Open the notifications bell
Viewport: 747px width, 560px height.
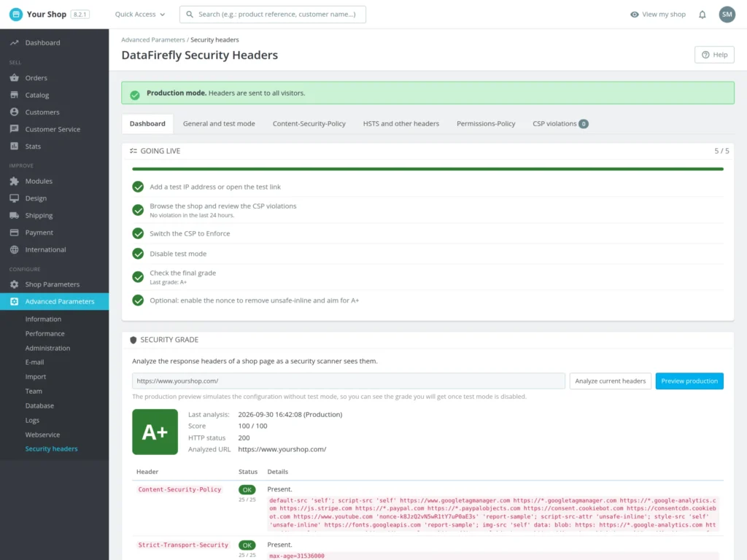703,15
